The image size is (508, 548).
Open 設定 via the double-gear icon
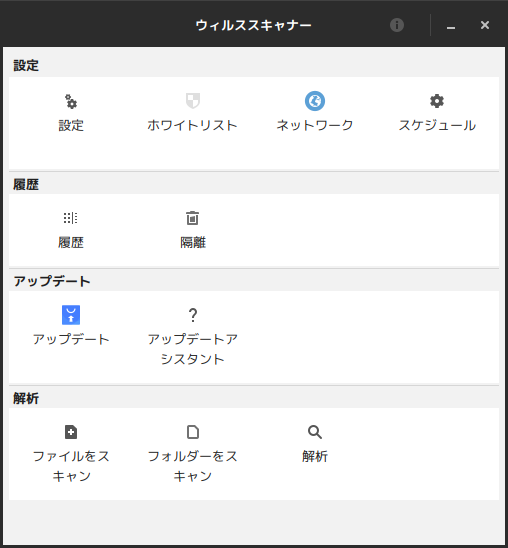click(71, 101)
